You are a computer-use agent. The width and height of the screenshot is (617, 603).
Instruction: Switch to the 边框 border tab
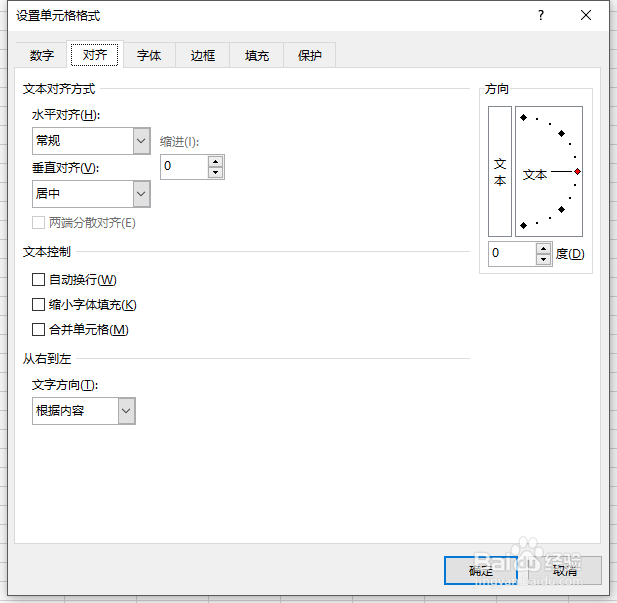(203, 56)
